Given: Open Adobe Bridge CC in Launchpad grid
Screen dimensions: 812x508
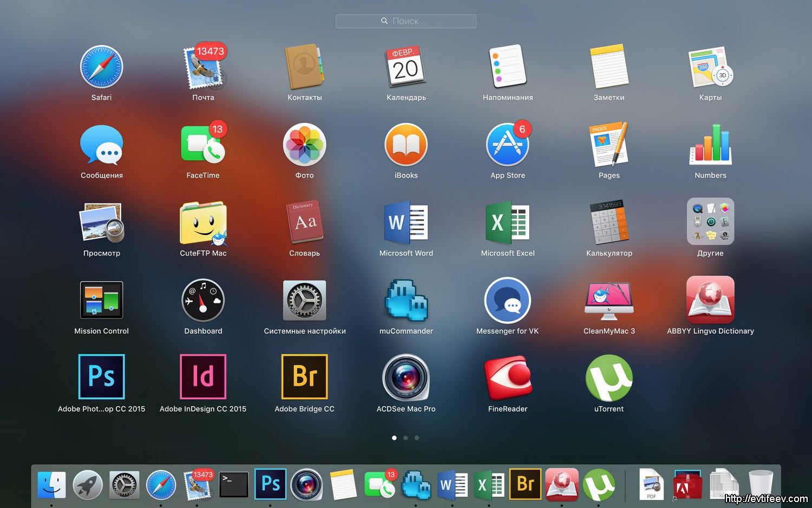Looking at the screenshot, I should 304,377.
